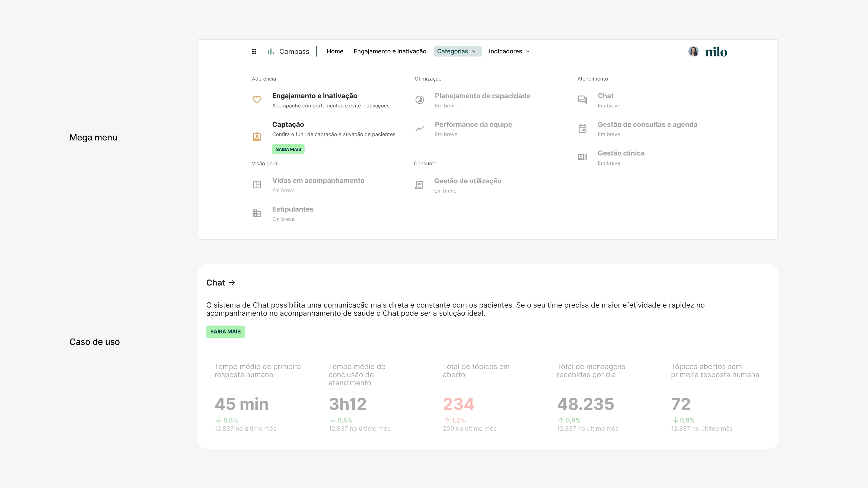Click the arrow next to Chat heading
868x488 pixels.
[x=232, y=282]
